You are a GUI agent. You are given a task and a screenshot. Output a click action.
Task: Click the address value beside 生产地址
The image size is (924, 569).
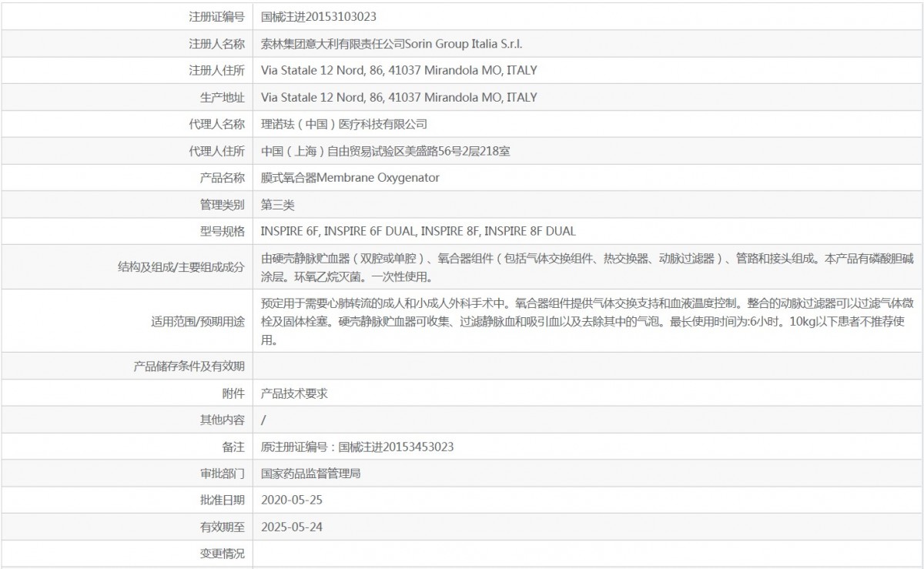coord(400,97)
